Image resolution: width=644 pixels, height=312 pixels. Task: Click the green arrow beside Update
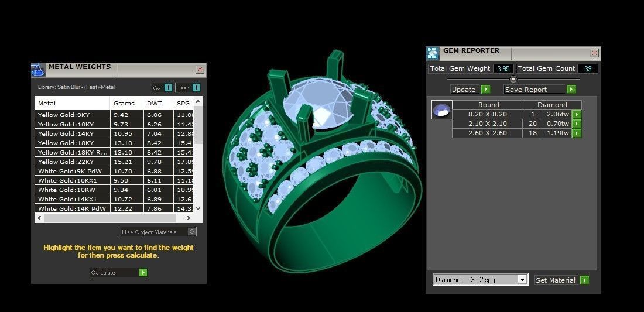point(486,90)
